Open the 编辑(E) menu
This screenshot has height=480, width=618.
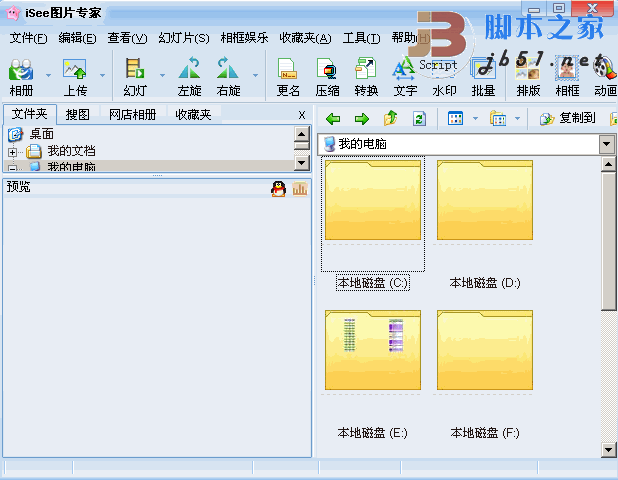point(77,38)
